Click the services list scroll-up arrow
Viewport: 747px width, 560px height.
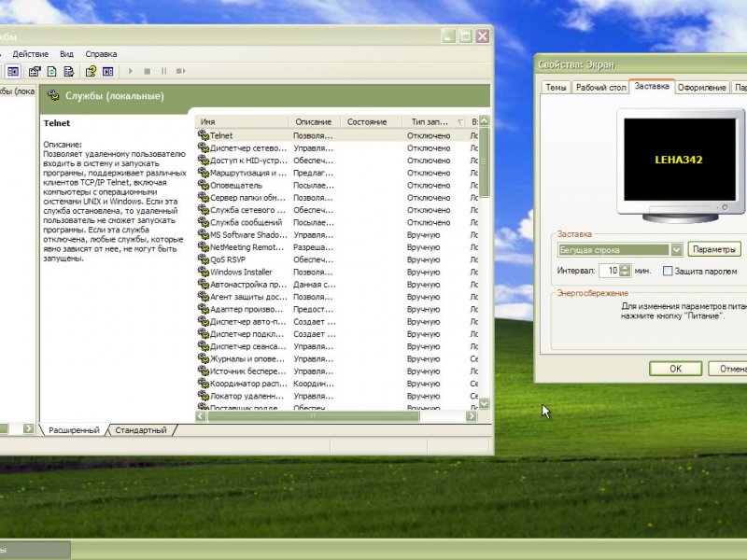pos(484,121)
